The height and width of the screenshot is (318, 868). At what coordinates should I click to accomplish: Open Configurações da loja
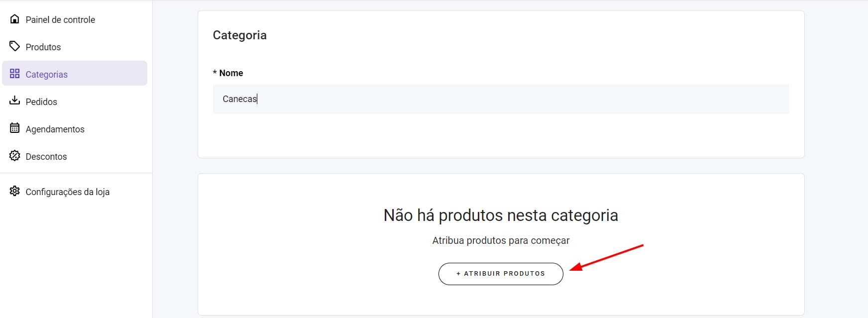(67, 192)
